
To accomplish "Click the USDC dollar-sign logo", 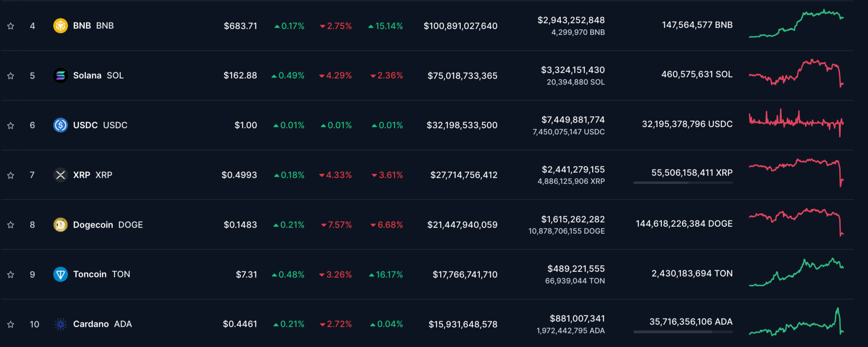I will click(x=61, y=125).
